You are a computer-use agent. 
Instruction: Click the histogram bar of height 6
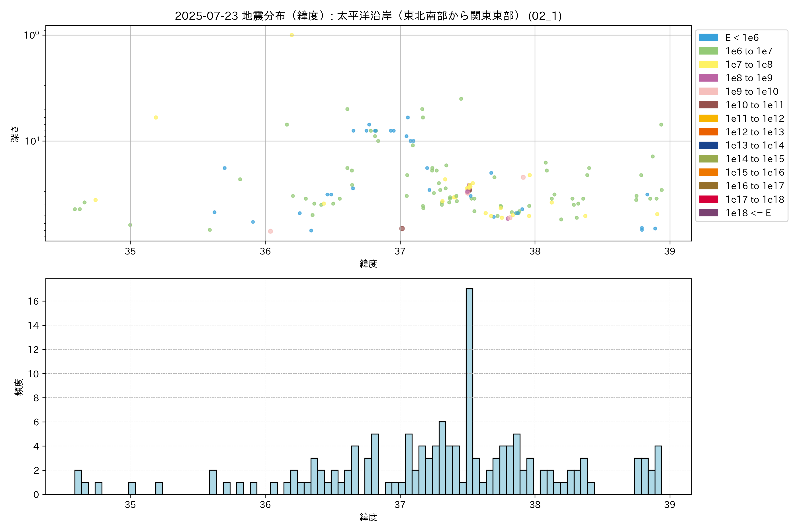(442, 458)
